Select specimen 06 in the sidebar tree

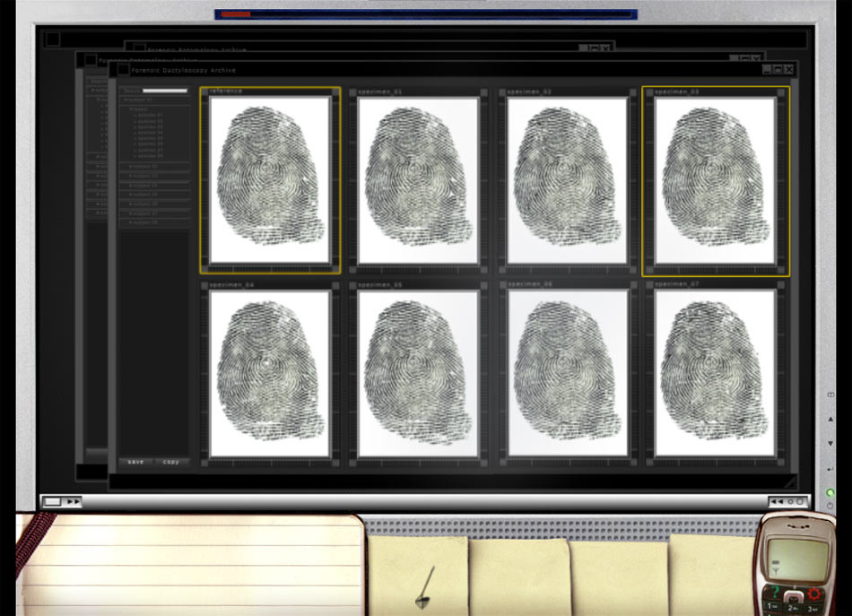coord(148,144)
